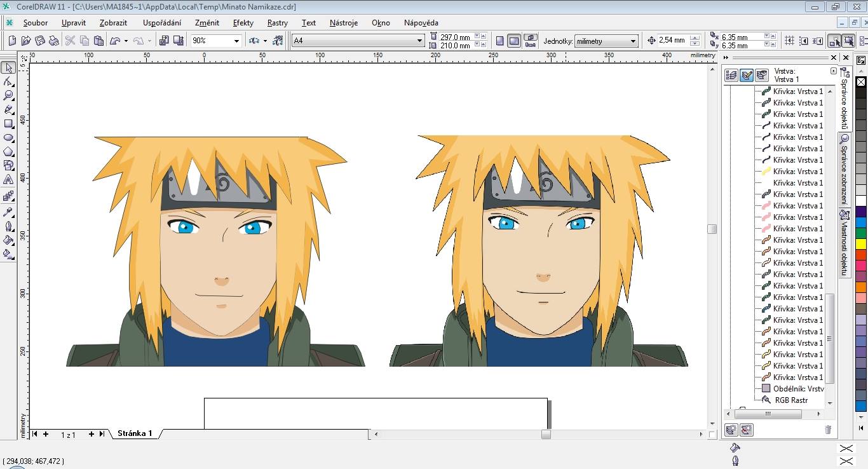Open the Rastry menu

coord(278,22)
